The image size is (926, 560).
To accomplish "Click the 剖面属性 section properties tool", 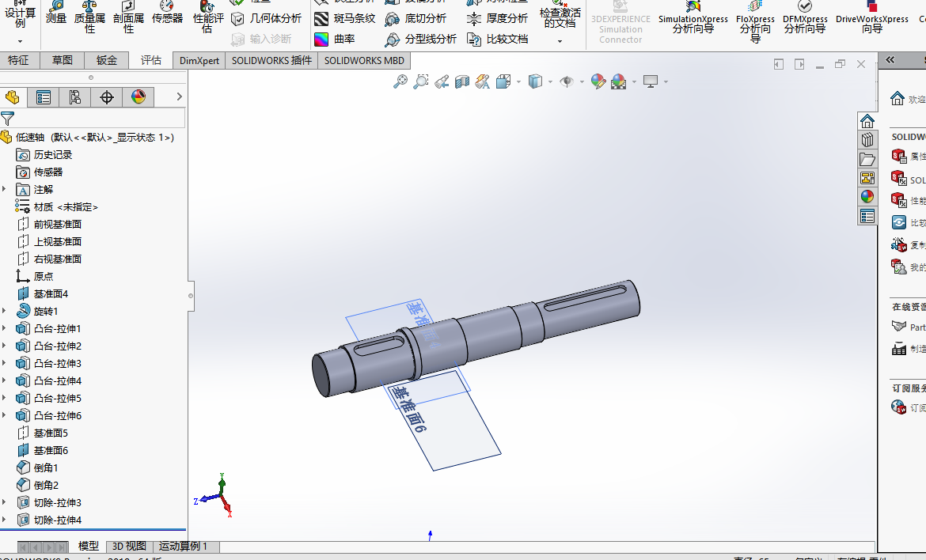I will (x=128, y=17).
